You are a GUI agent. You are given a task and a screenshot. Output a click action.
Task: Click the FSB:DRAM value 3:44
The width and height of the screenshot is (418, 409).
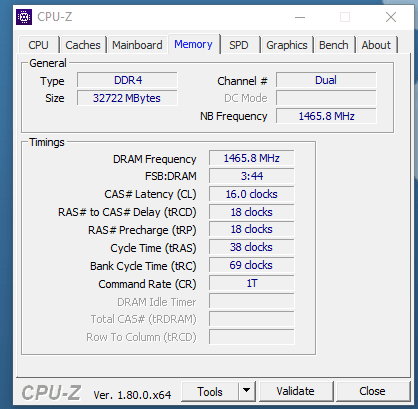point(252,176)
